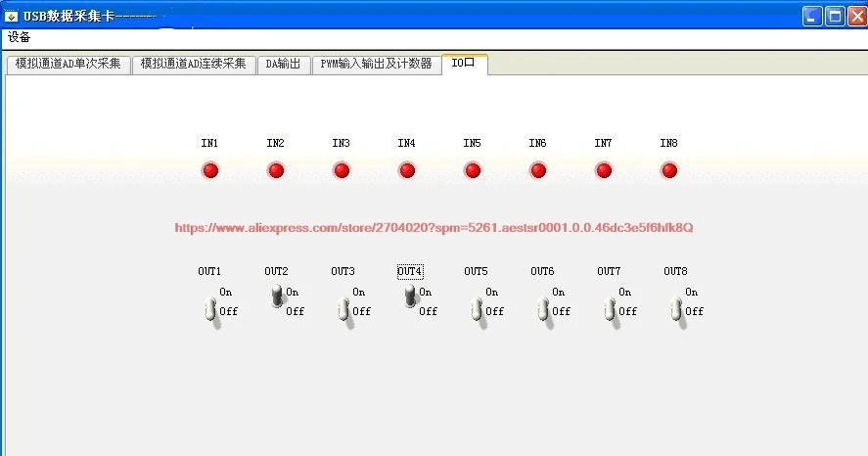Image resolution: width=868 pixels, height=456 pixels.
Task: Click the On text beside OUT5
Action: pos(491,292)
